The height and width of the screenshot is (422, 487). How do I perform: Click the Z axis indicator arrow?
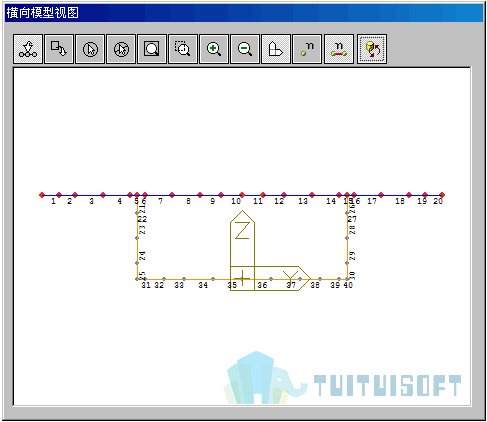coord(242,238)
